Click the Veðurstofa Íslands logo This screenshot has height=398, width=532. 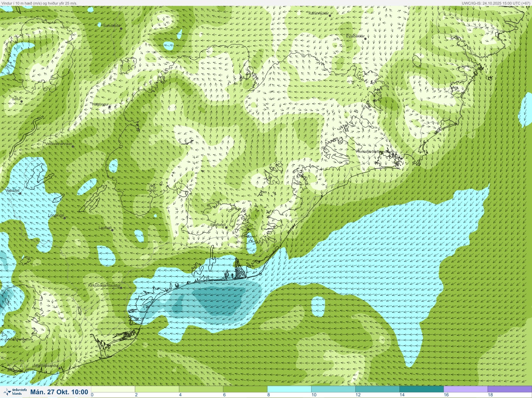[x=15, y=392]
